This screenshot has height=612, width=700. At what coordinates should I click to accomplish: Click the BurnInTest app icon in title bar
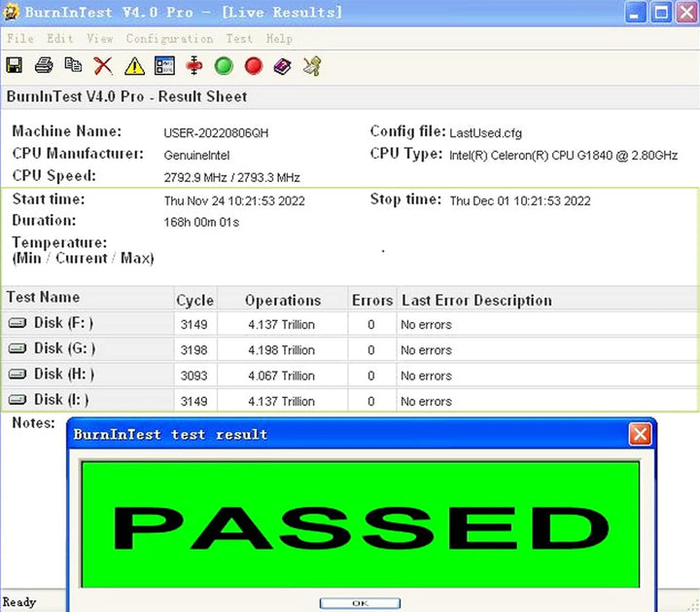click(x=11, y=12)
